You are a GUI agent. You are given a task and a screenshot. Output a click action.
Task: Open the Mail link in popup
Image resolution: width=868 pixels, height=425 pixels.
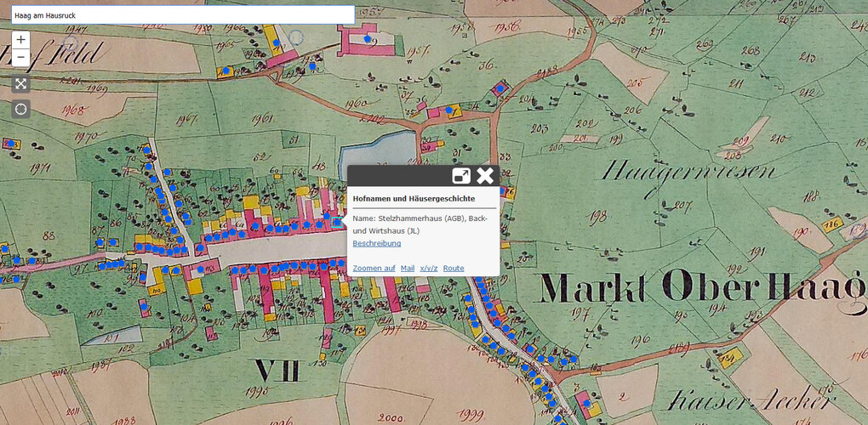click(x=408, y=269)
